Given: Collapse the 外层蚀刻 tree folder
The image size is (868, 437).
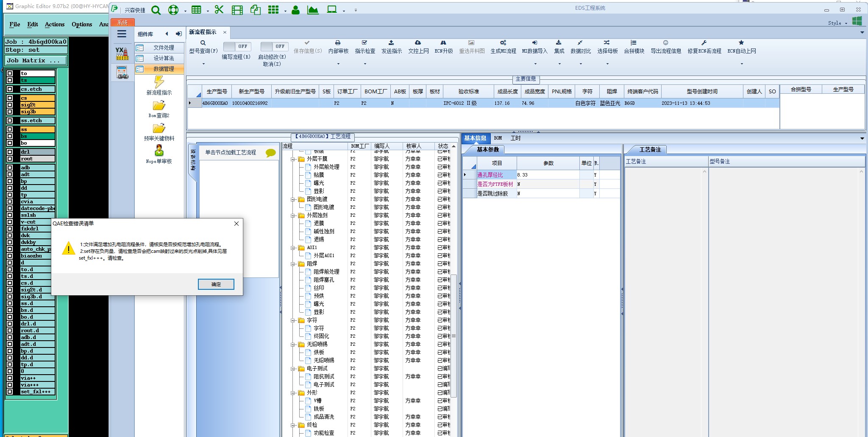Looking at the screenshot, I should pyautogui.click(x=292, y=216).
